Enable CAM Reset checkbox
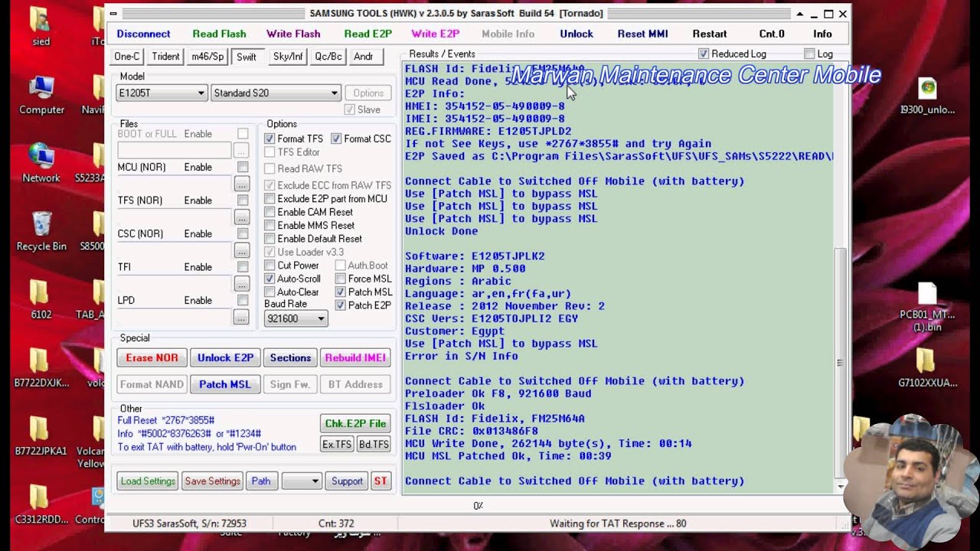 click(269, 212)
